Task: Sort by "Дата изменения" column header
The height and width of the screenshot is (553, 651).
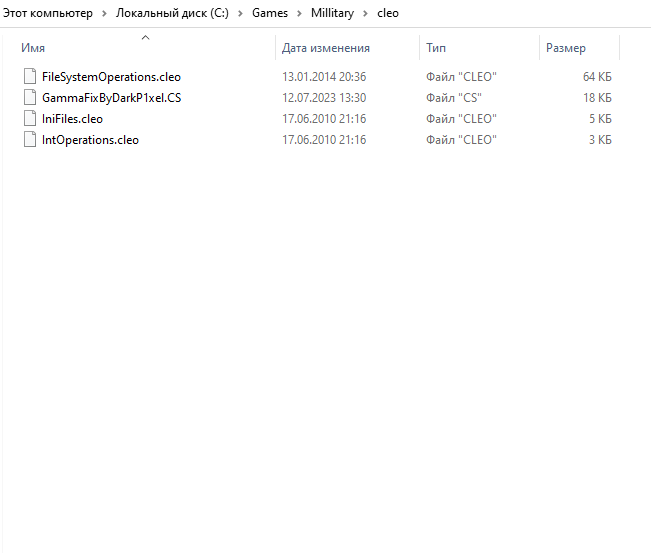Action: pyautogui.click(x=326, y=48)
